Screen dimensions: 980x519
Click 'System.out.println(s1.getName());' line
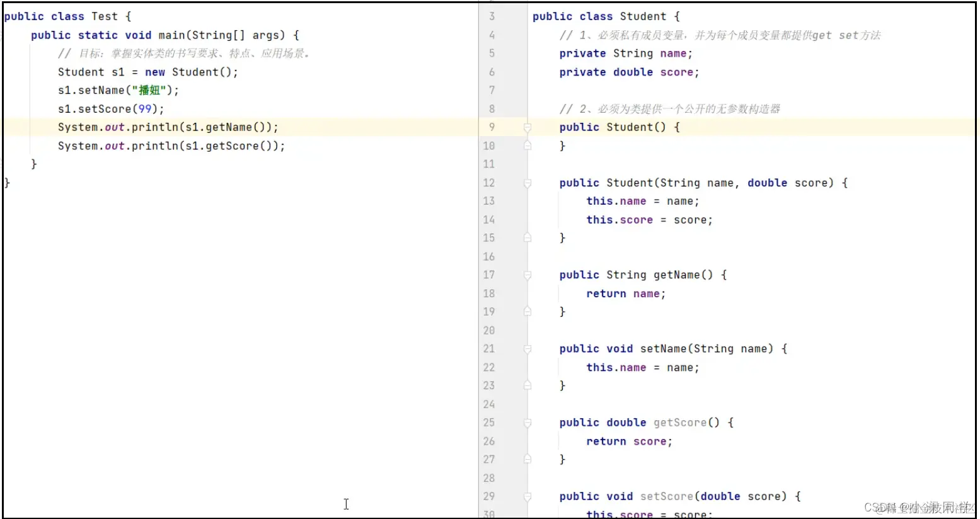(x=168, y=127)
